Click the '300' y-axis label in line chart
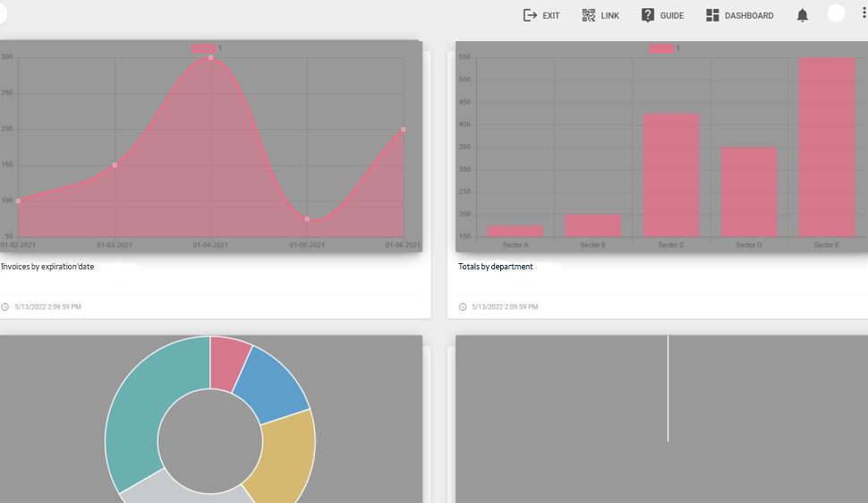The height and width of the screenshot is (503, 868). pos(6,57)
